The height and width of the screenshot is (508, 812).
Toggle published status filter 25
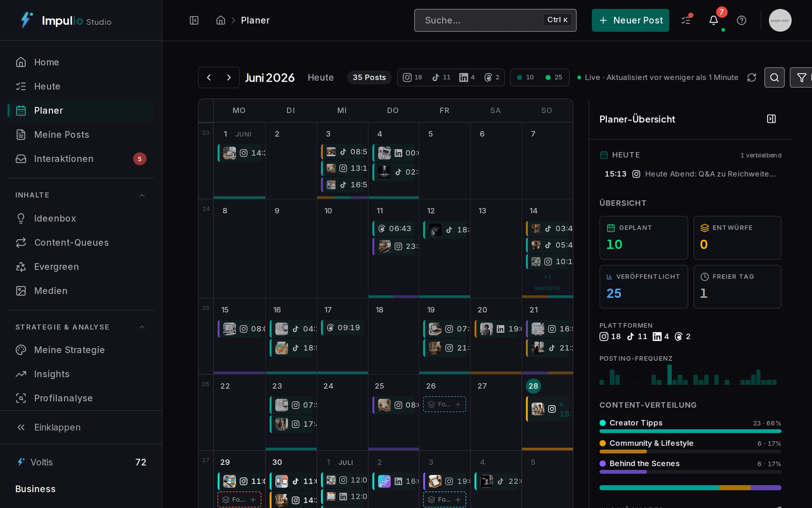pyautogui.click(x=554, y=77)
